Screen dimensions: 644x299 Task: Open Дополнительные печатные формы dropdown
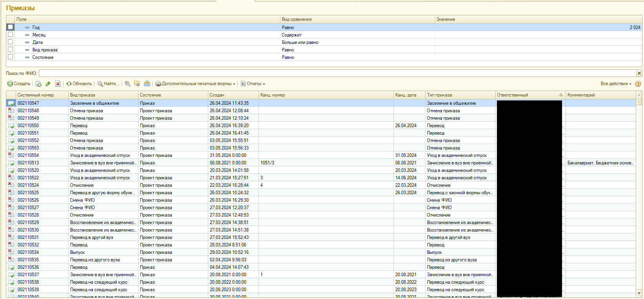[x=196, y=84]
